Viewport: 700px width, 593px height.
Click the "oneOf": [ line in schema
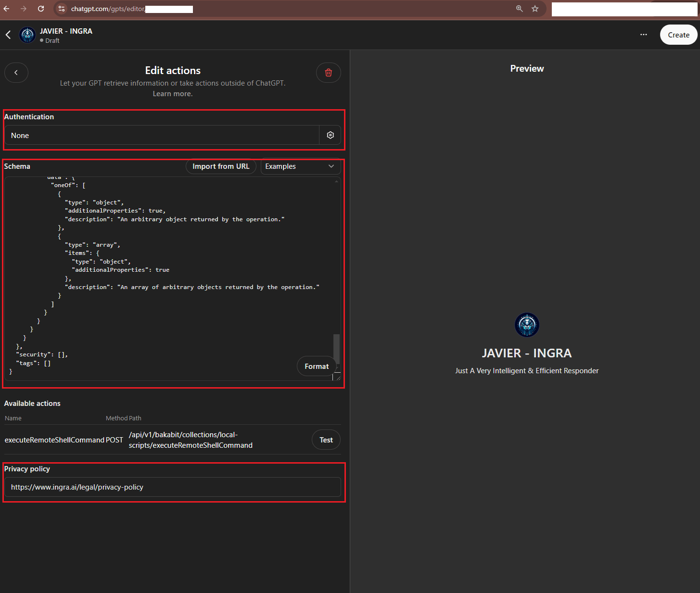68,185
